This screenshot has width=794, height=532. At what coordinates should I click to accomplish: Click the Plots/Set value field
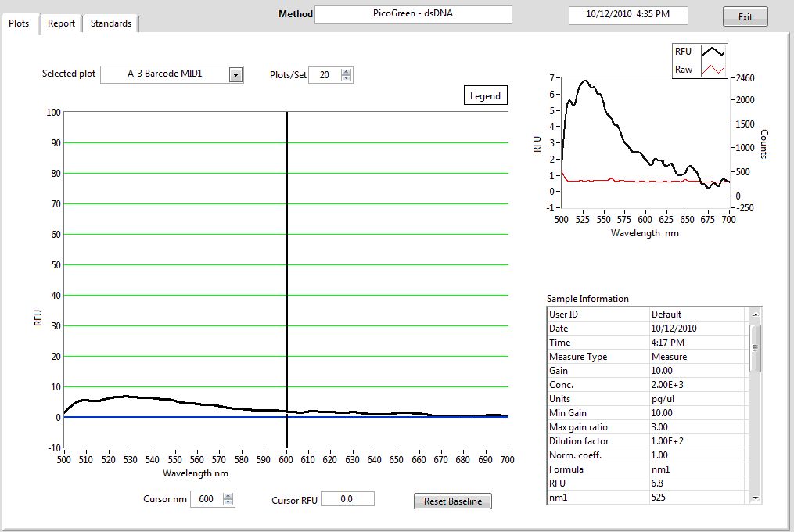[x=325, y=75]
